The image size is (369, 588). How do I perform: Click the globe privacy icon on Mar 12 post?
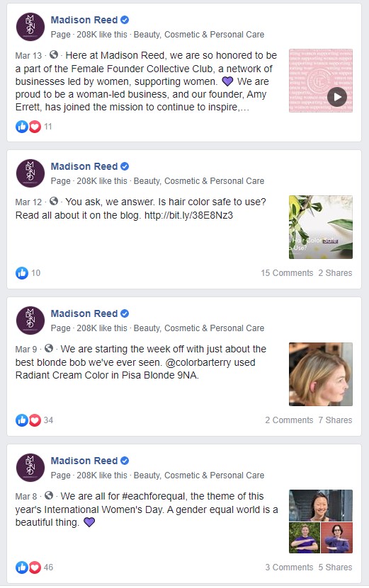pos(54,202)
